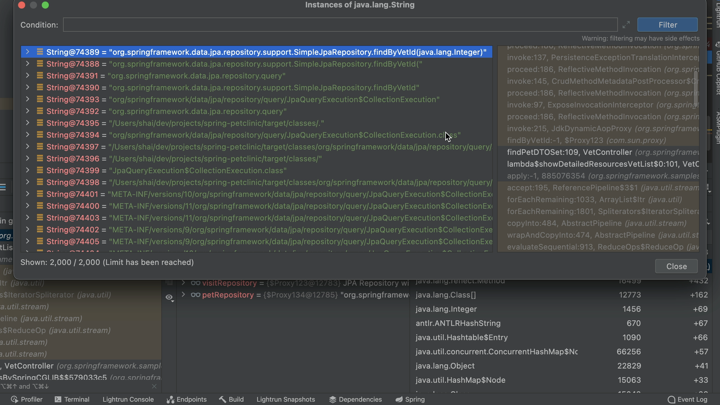Open the Lightrun Snapshots panel
The height and width of the screenshot is (405, 720).
click(x=285, y=399)
